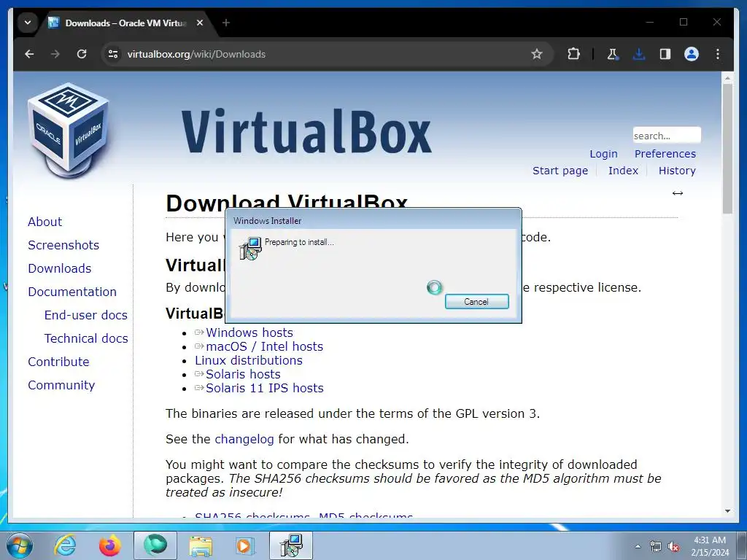Open End-user docs in sidebar
Screen dimensions: 747x560
click(x=86, y=315)
